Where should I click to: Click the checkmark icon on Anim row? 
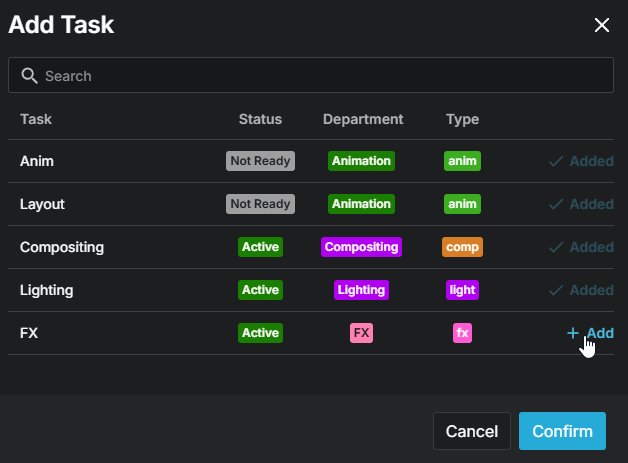click(556, 161)
